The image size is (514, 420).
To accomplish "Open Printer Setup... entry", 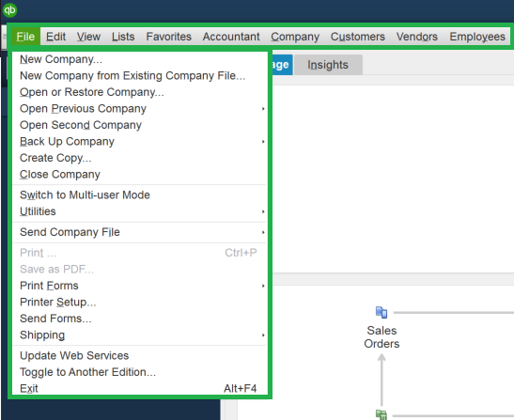I will pyautogui.click(x=140, y=302).
